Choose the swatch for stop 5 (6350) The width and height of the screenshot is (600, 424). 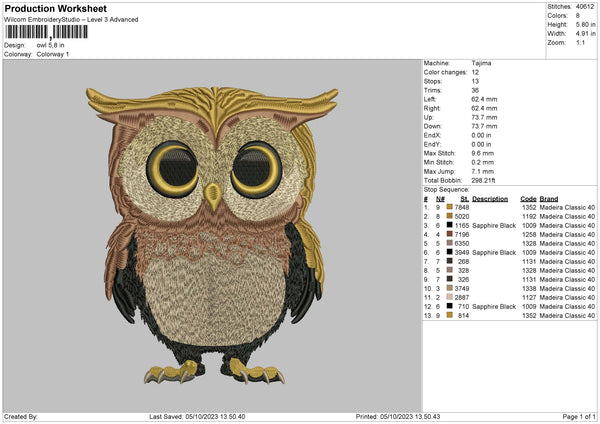point(450,243)
